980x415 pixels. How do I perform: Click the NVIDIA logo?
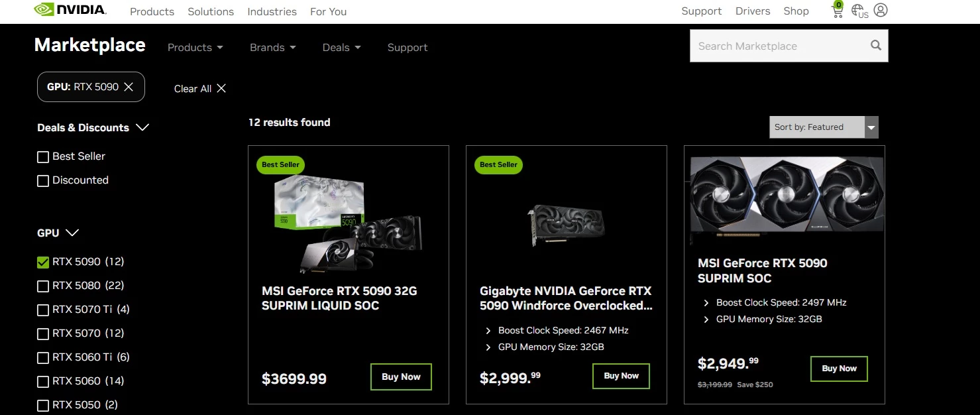[70, 10]
